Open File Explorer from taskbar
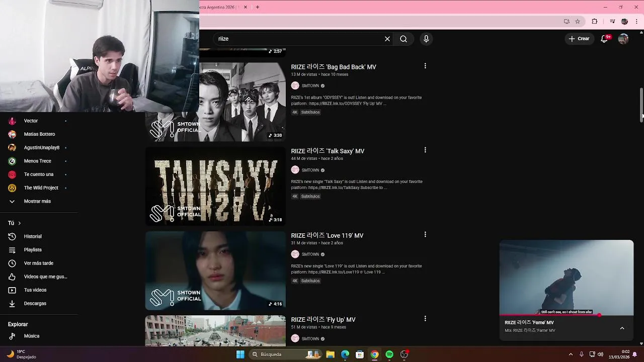Image resolution: width=644 pixels, height=362 pixels. (x=330, y=354)
